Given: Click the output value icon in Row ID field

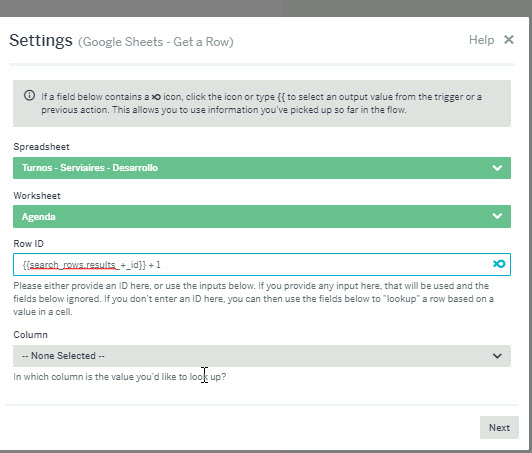Looking at the screenshot, I should coord(499,264).
